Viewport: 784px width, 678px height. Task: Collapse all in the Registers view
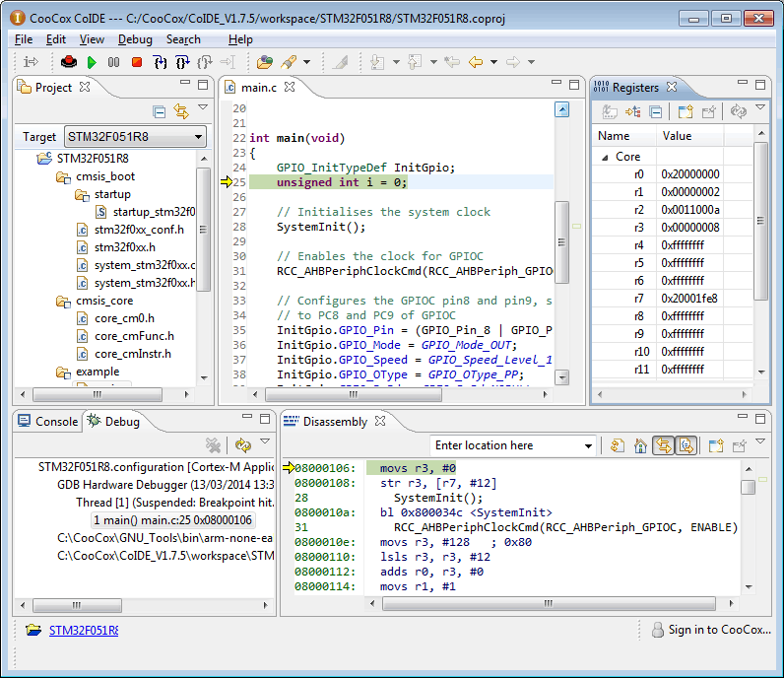656,111
